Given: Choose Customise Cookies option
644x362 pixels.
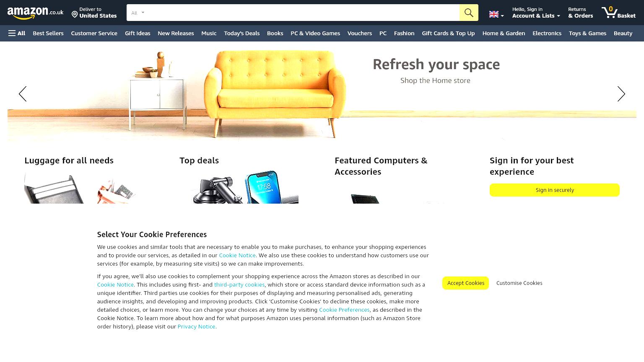Looking at the screenshot, I should point(519,283).
